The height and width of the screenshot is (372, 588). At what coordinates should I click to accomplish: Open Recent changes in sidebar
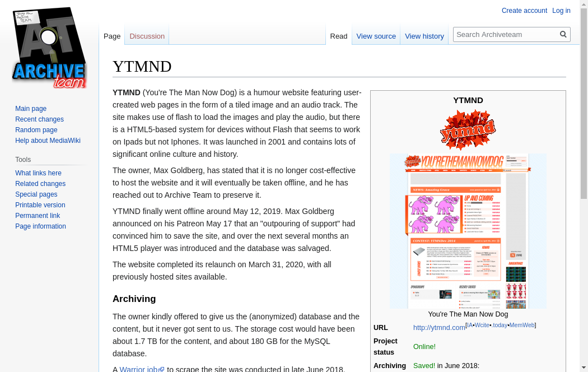[x=39, y=119]
